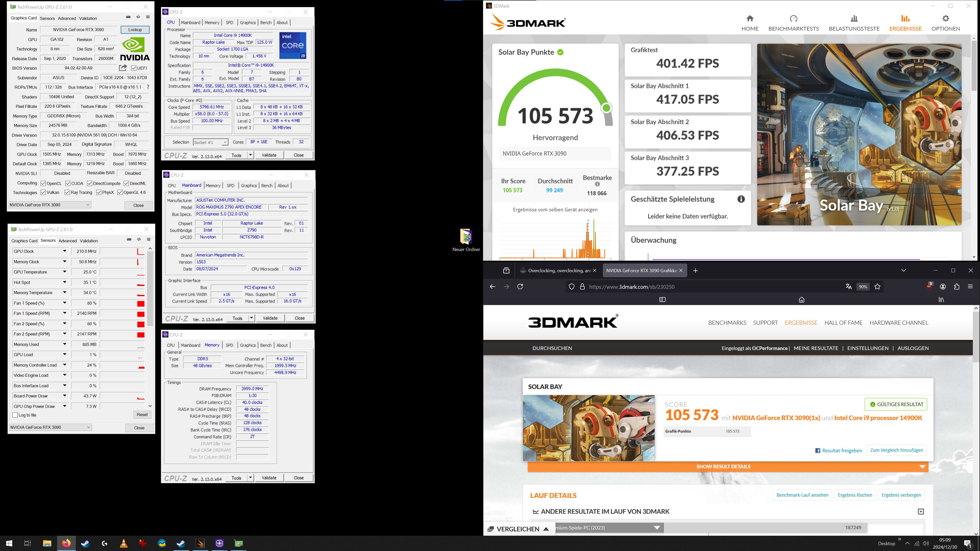The image size is (980, 551).
Task: Click Resultat freigeben Facebook link
Action: coord(838,450)
